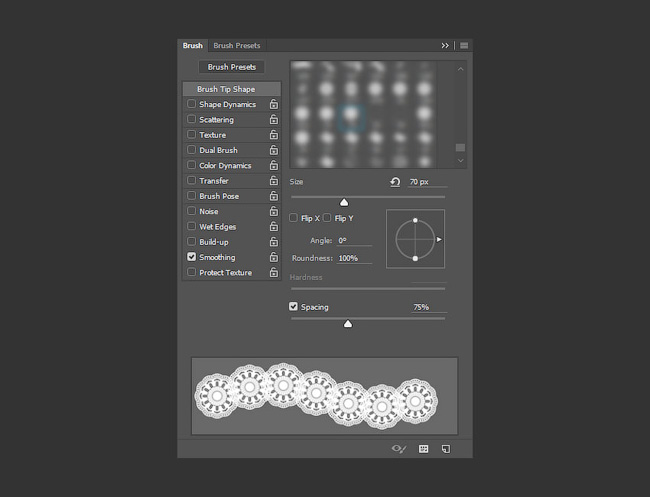Select the Brush Tip Shape section
650x497 pixels.
point(232,89)
